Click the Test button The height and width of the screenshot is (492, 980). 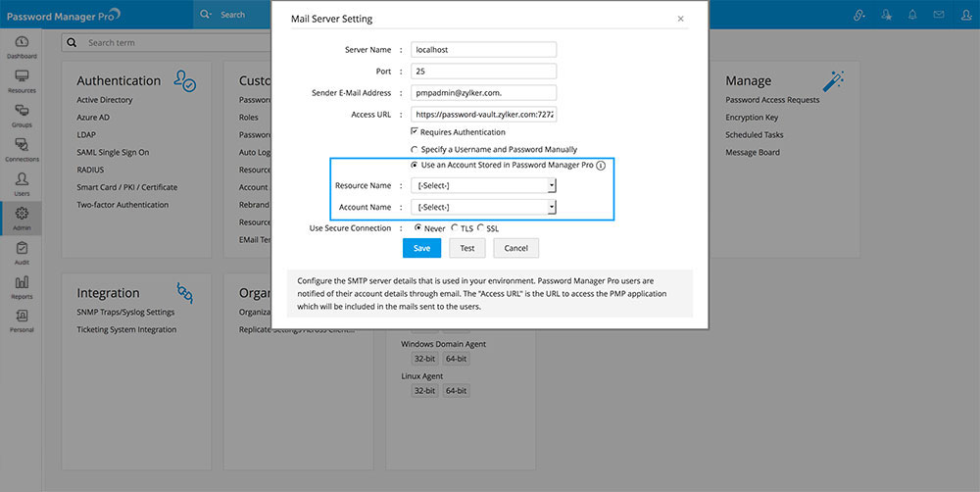pos(467,248)
